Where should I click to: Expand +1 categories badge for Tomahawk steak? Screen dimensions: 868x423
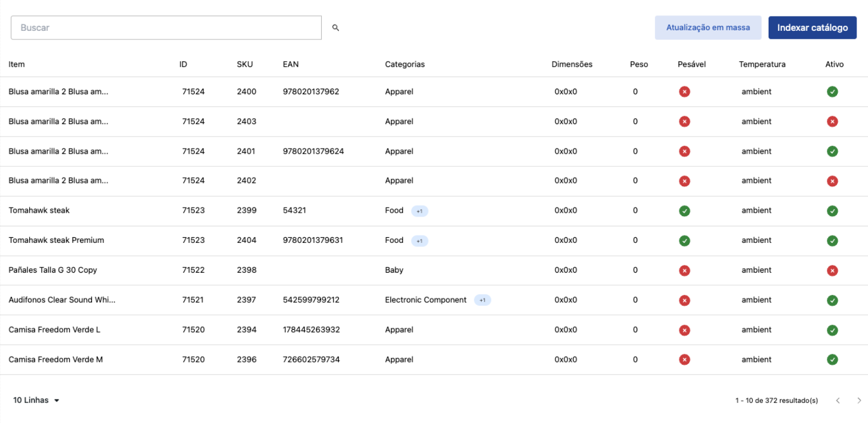(x=419, y=211)
